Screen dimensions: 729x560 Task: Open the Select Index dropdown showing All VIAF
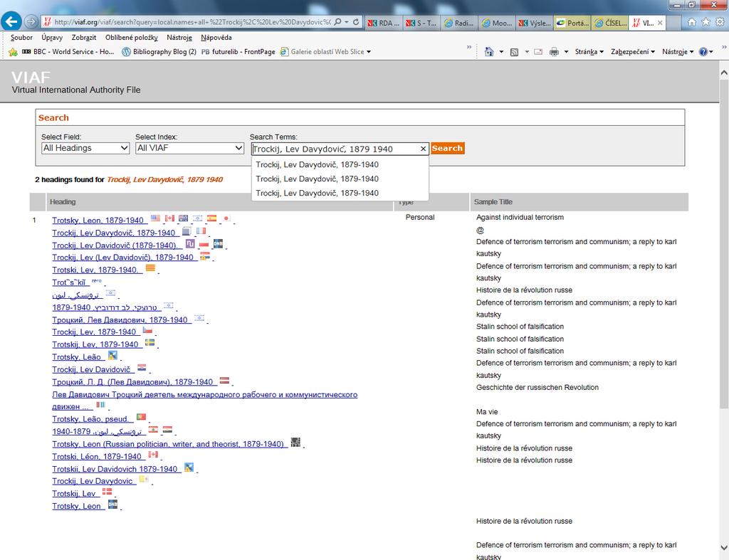click(189, 148)
